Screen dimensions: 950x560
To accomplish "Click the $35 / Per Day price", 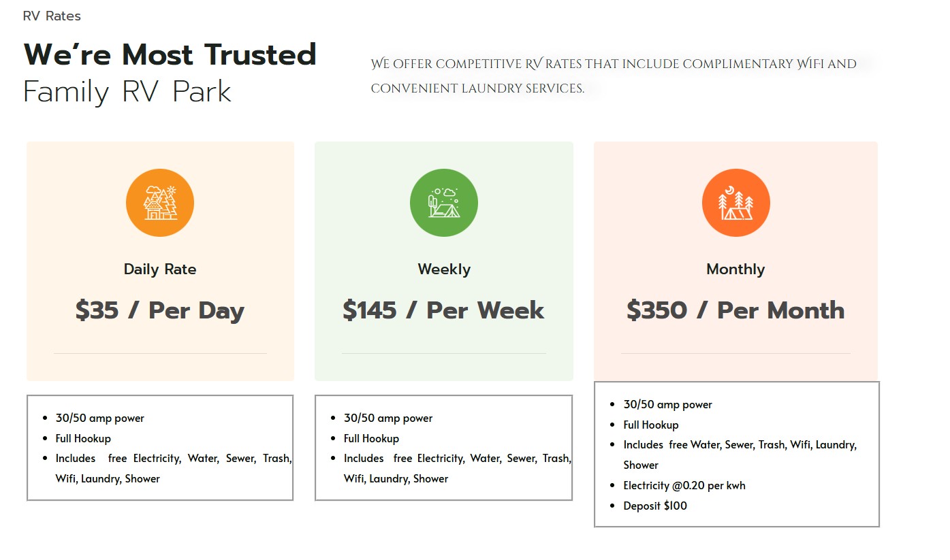I will (160, 310).
